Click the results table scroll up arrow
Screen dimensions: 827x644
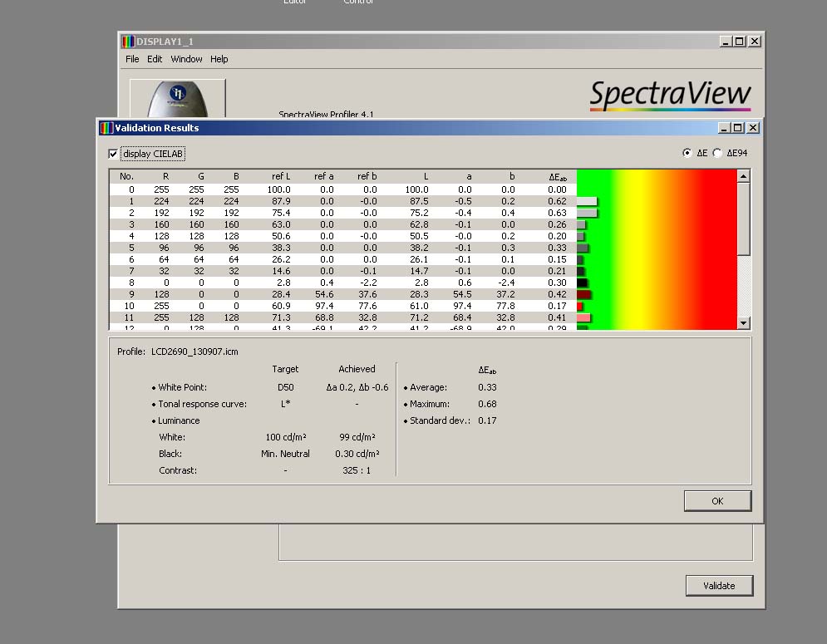[743, 176]
